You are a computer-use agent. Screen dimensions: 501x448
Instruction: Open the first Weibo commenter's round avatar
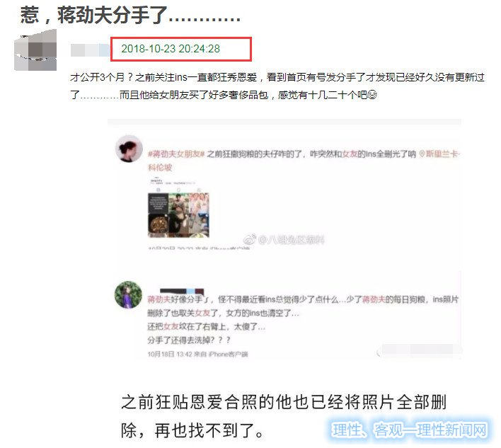tap(129, 149)
